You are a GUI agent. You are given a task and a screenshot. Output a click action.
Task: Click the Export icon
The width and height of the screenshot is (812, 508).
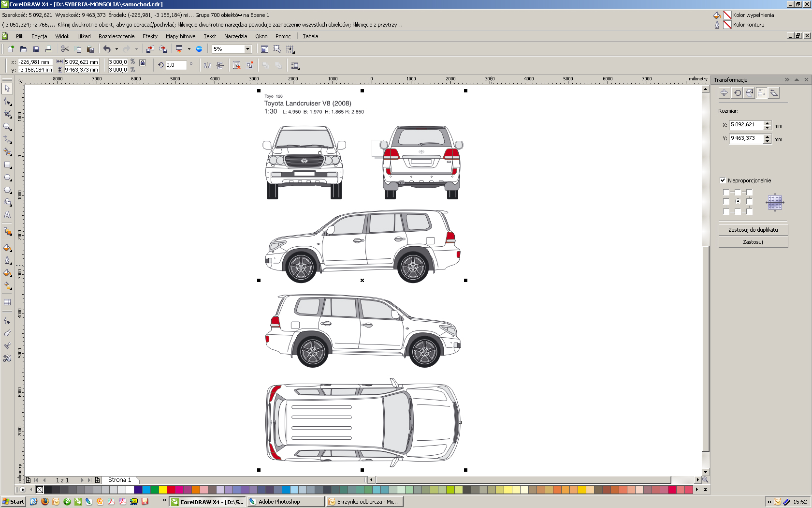point(162,49)
